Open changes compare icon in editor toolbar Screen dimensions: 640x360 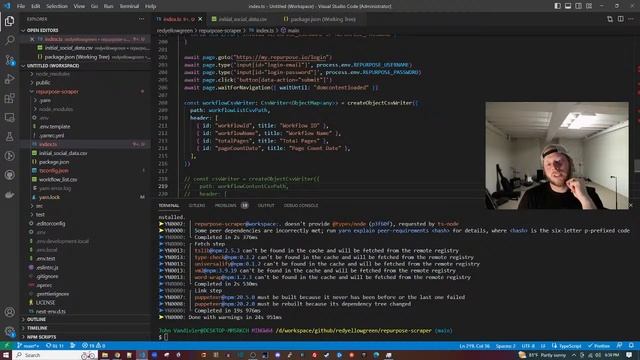pyautogui.click(x=610, y=19)
